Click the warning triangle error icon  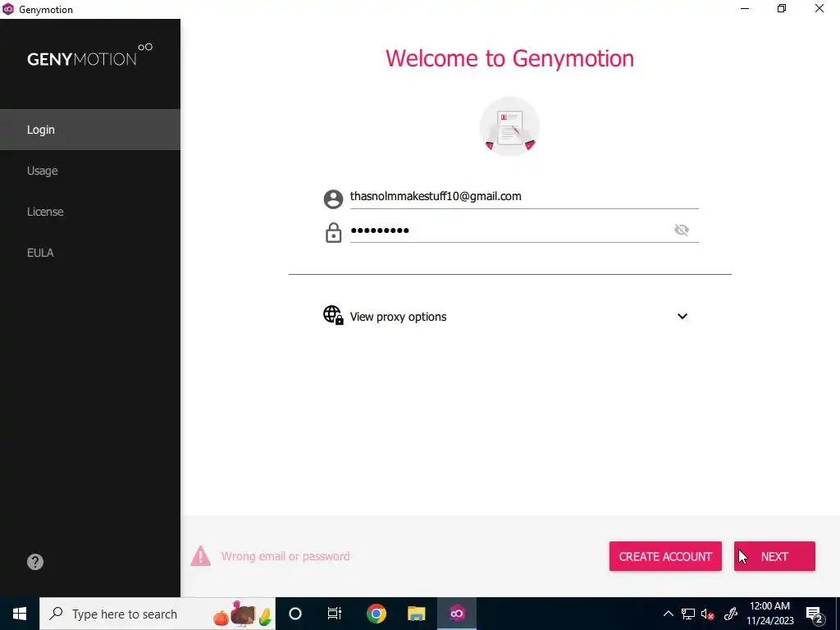pos(200,556)
